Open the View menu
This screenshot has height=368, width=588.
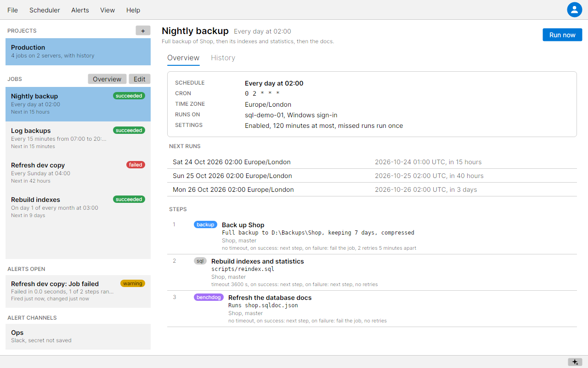coord(107,10)
